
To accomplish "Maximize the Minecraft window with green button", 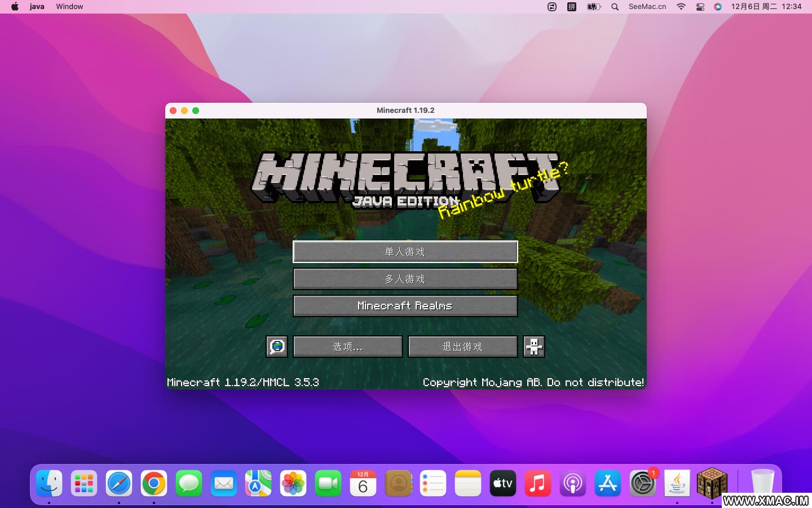I will [x=196, y=111].
